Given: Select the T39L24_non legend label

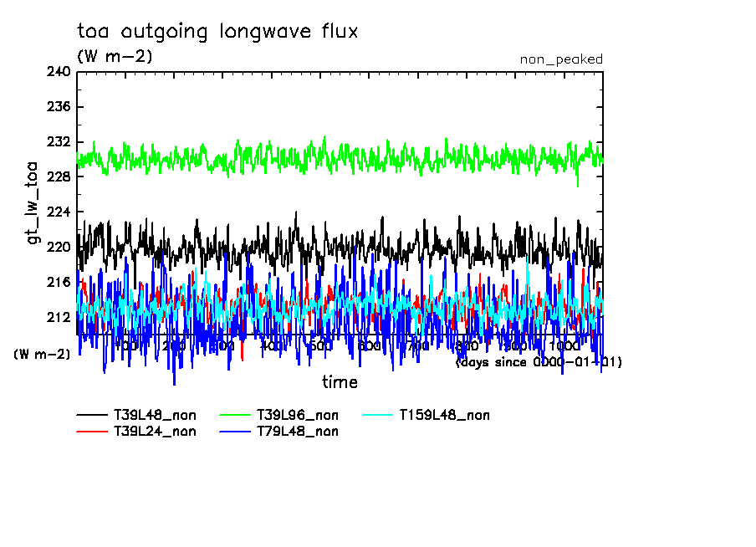Looking at the screenshot, I should pos(155,432).
